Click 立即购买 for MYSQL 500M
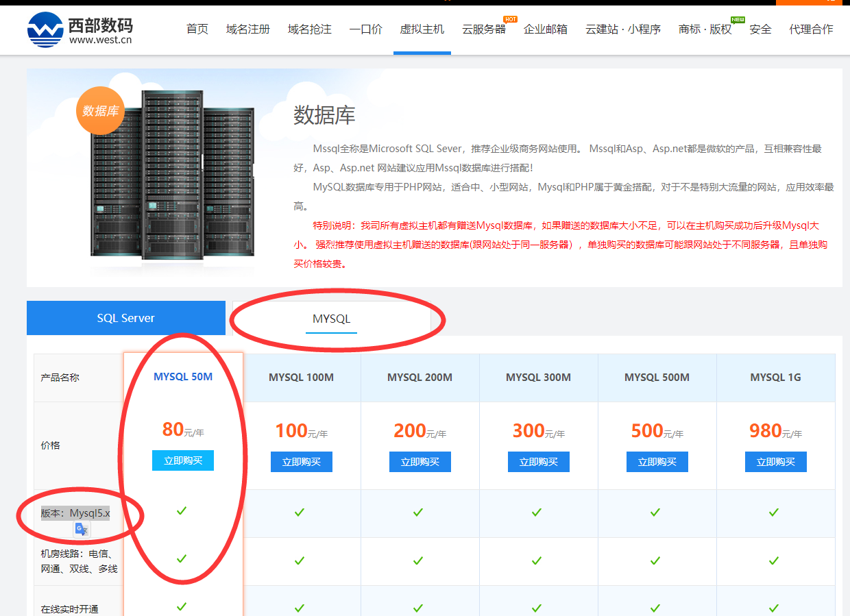 tap(657, 462)
